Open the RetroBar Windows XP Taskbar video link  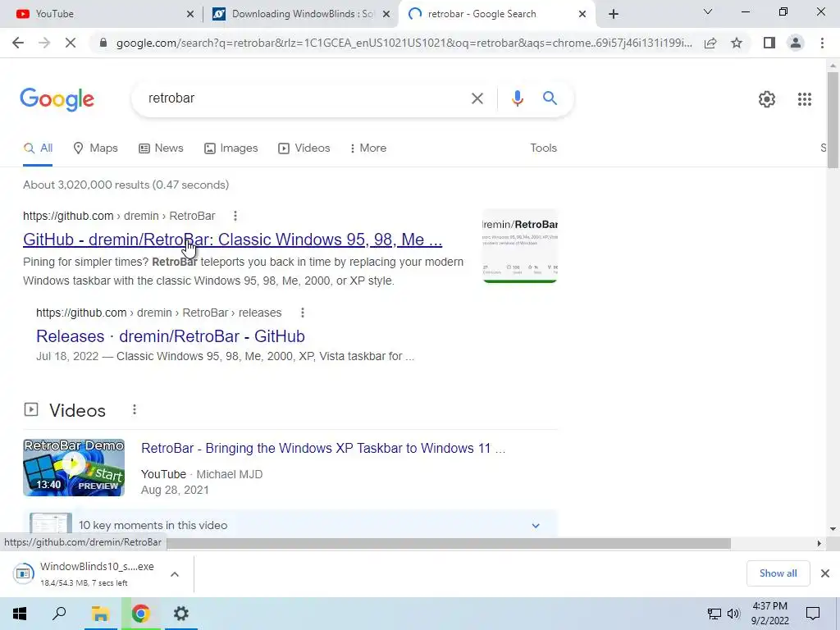323,449
